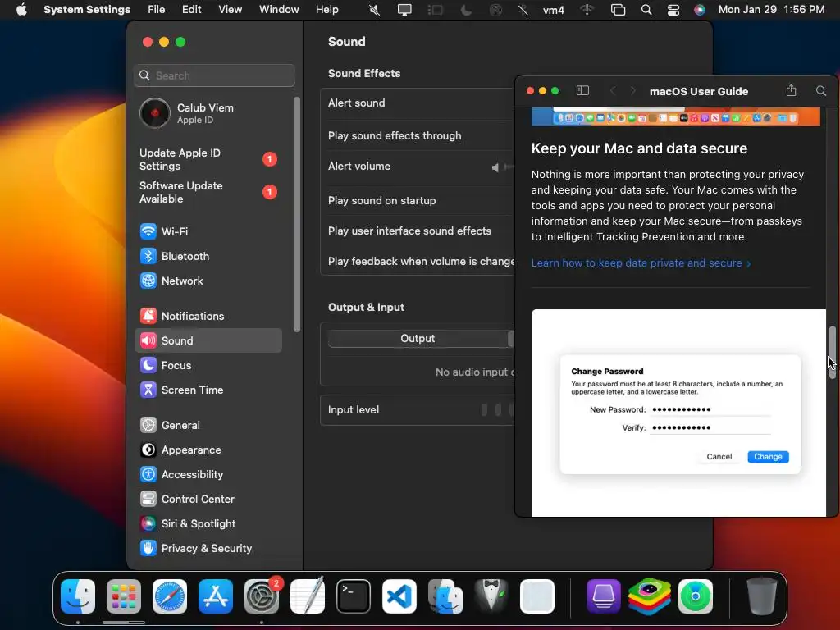Open the View menu
This screenshot has width=840, height=630.
(x=231, y=10)
